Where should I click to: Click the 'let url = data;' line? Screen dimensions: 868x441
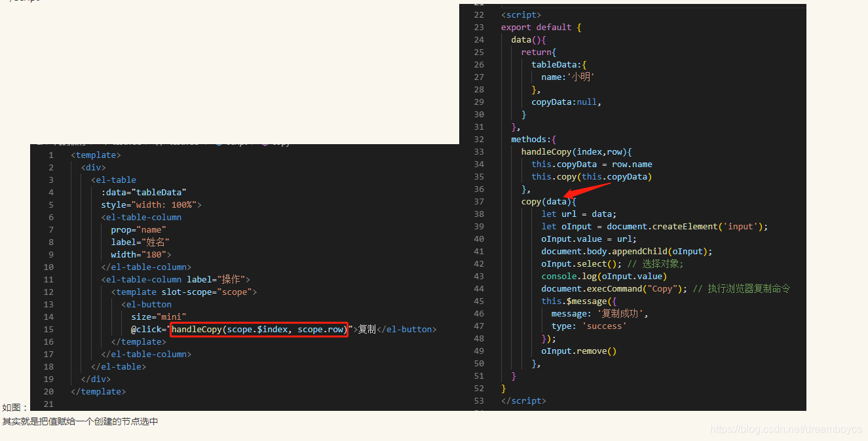(x=579, y=214)
